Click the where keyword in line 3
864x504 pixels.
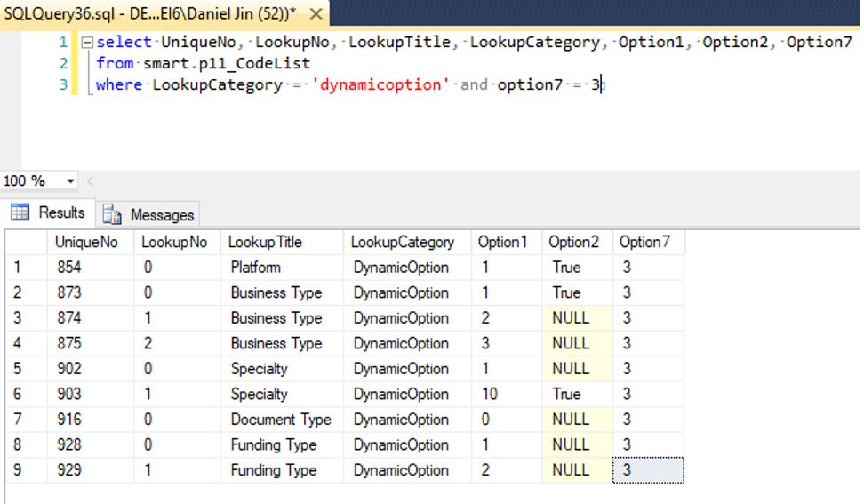119,84
